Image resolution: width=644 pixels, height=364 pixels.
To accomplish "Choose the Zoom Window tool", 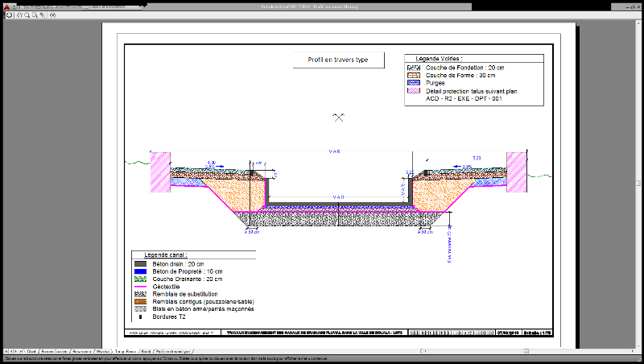I will [33, 15].
